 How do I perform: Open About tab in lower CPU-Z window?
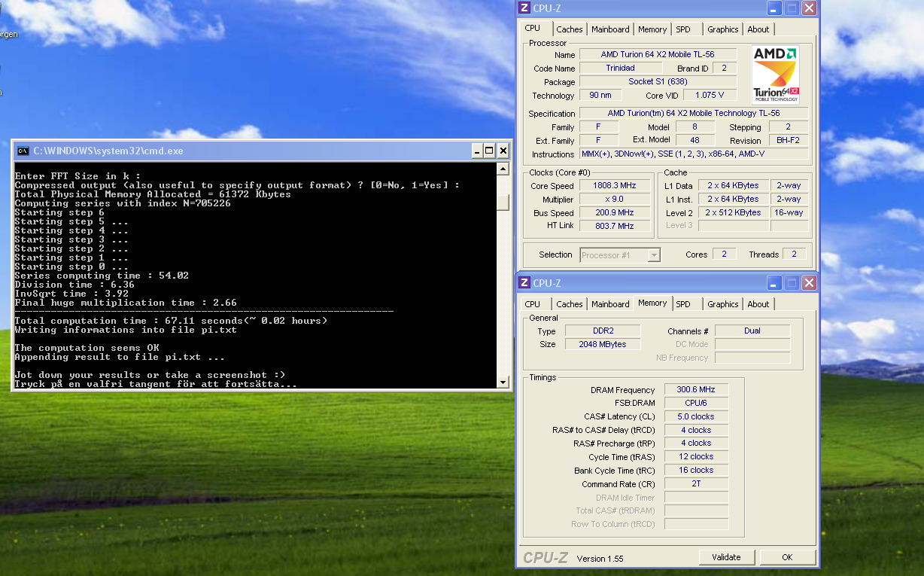coord(758,304)
